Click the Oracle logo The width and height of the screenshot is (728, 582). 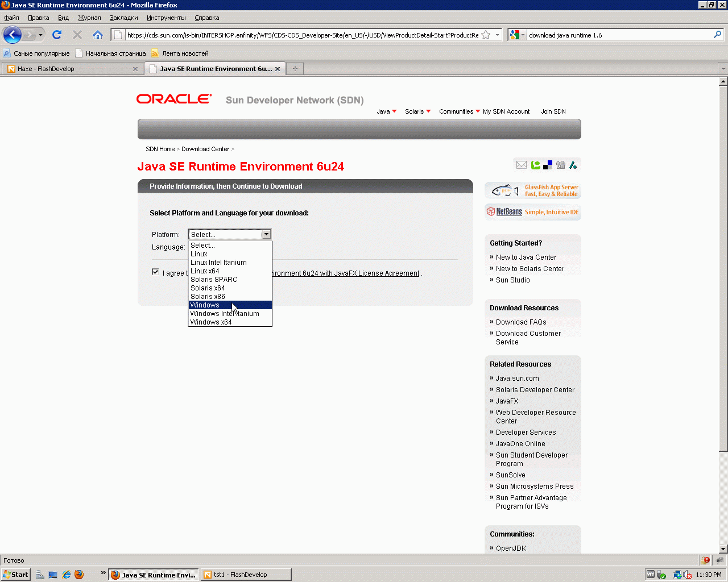(x=174, y=99)
